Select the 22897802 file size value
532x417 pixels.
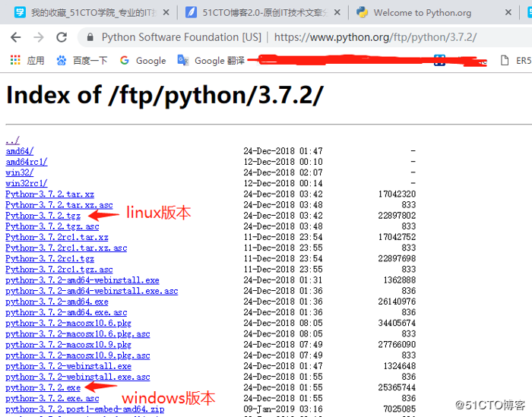397,216
